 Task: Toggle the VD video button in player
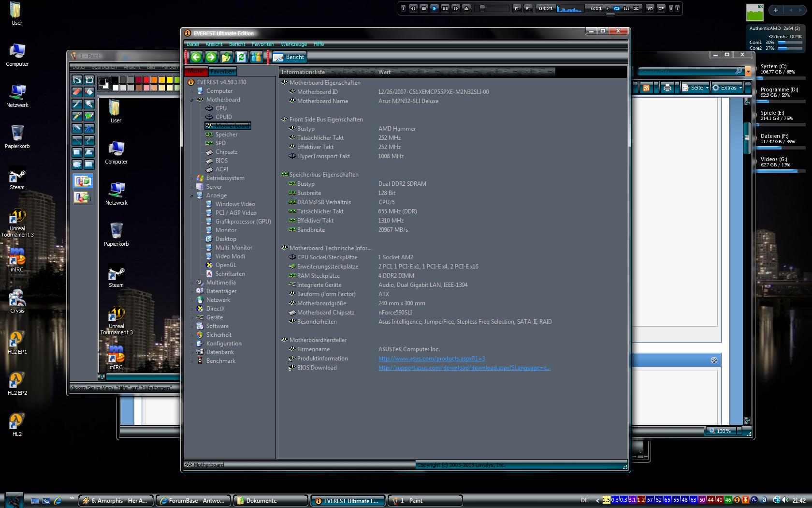650,8
